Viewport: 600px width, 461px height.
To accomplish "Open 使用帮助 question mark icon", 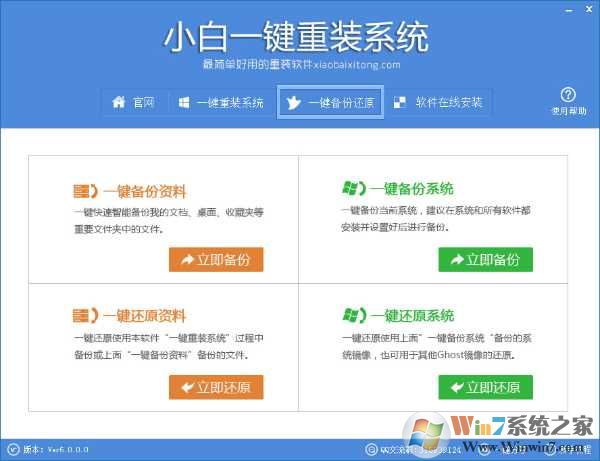I will click(568, 94).
